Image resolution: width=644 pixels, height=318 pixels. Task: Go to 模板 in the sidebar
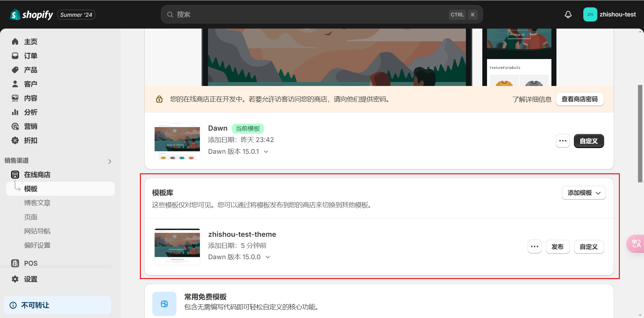point(60,189)
